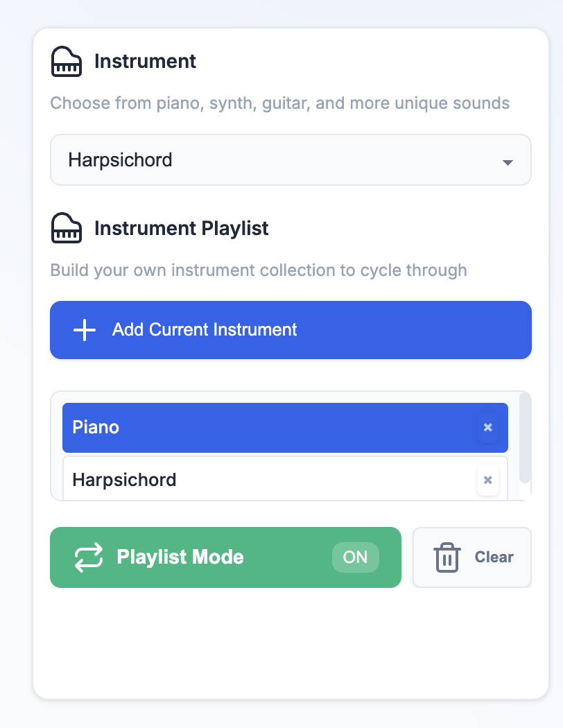
Task: Click the x icon to remove Harpsichord
Action: (487, 480)
